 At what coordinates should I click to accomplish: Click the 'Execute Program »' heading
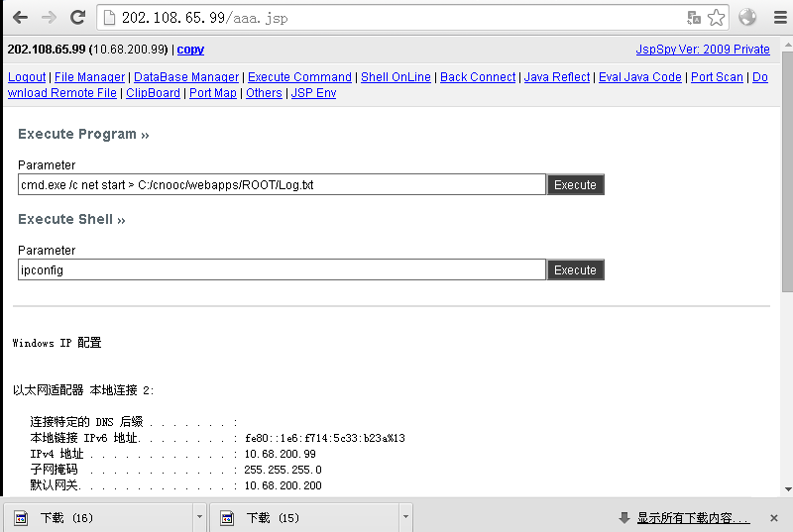[x=83, y=134]
